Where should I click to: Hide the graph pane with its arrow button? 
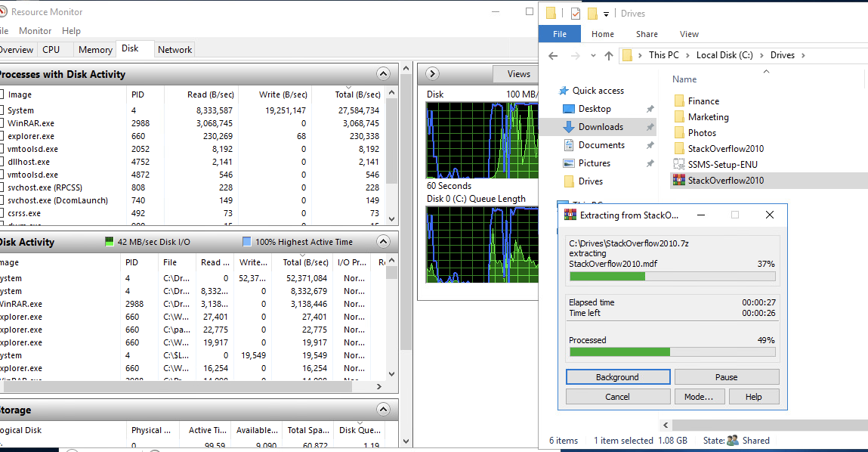[432, 73]
